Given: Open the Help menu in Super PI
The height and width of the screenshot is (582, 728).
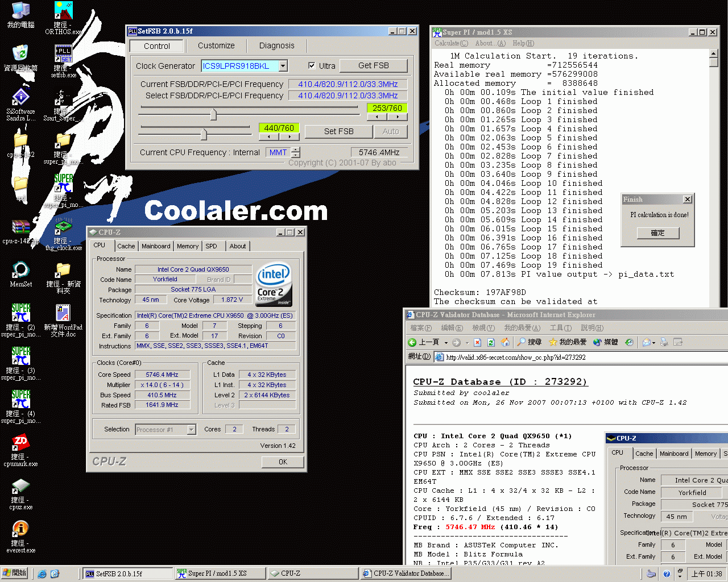Looking at the screenshot, I should coord(523,43).
